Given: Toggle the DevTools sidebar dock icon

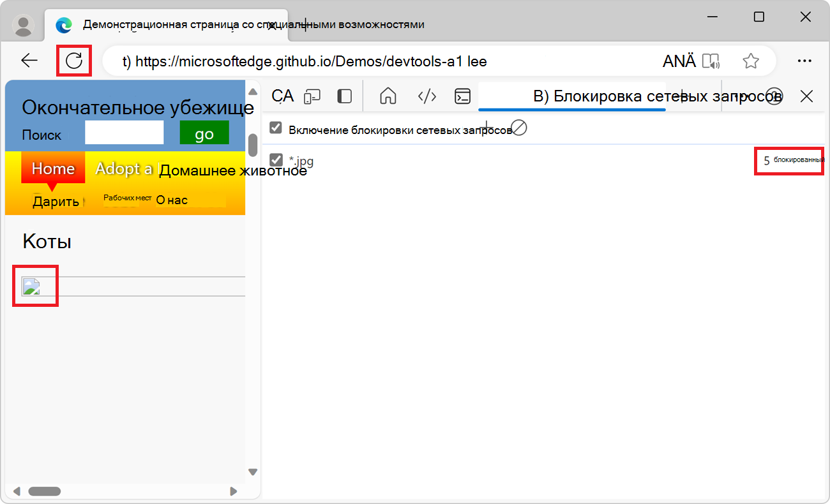Looking at the screenshot, I should click(x=345, y=96).
